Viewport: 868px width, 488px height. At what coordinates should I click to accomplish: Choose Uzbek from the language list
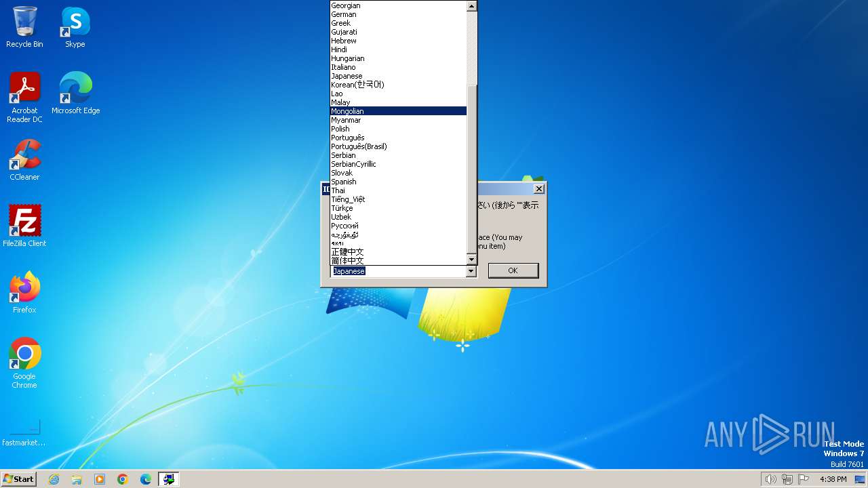coord(398,217)
